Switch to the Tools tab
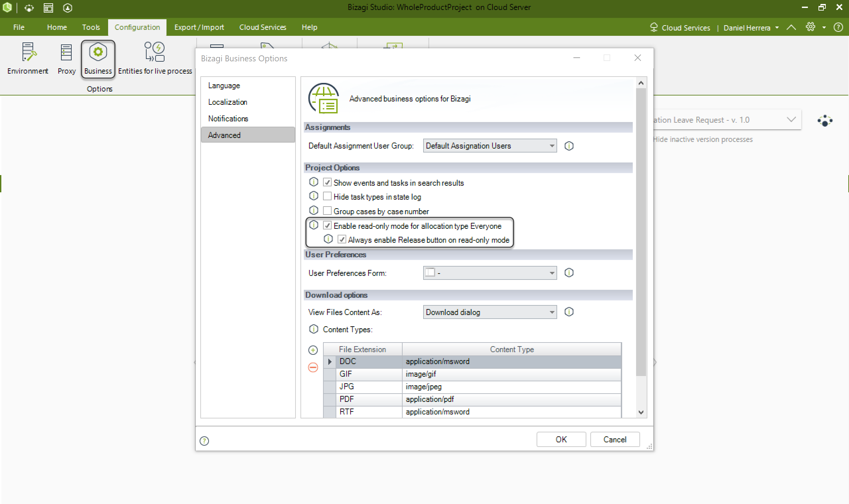 [91, 27]
